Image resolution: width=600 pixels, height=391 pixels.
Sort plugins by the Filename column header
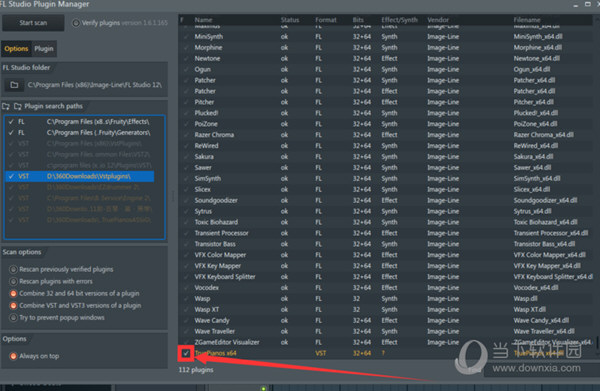(x=527, y=20)
